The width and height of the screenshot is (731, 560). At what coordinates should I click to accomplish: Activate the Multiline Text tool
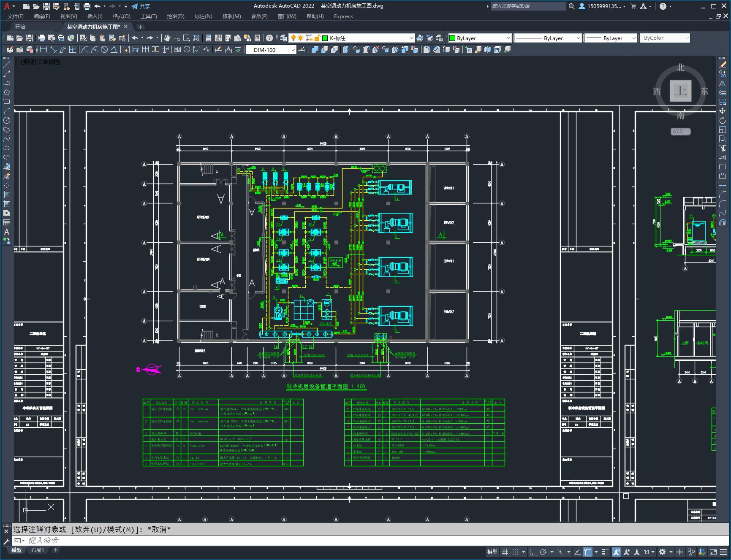[x=7, y=232]
